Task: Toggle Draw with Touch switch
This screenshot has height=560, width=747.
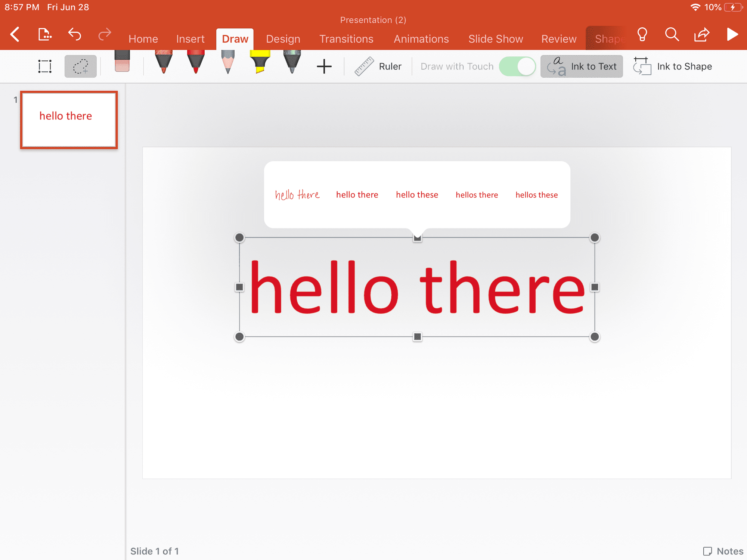Action: pos(517,66)
